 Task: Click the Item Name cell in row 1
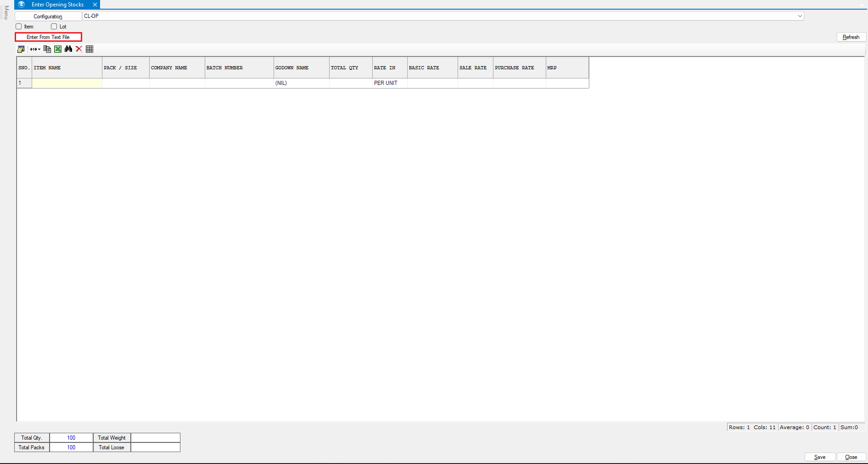click(x=67, y=83)
